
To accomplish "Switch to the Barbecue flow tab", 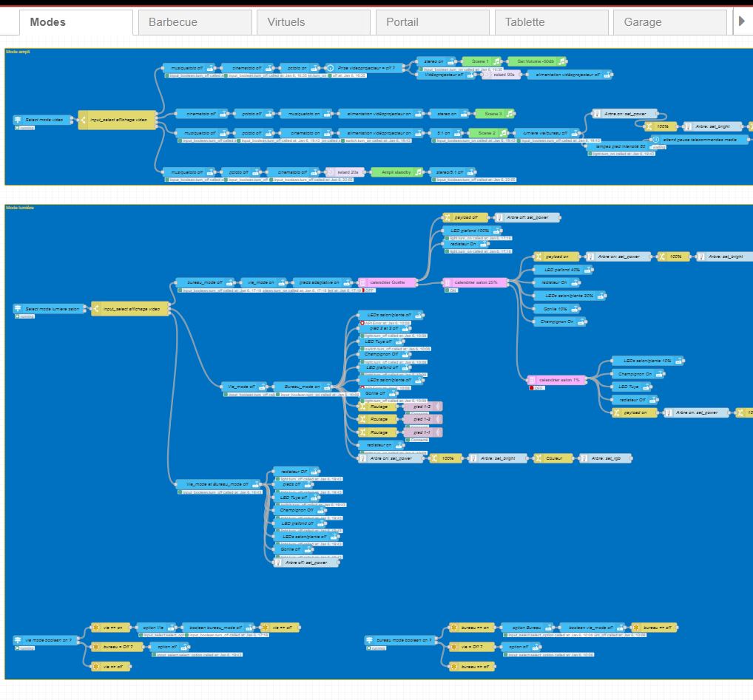I will pos(195,22).
